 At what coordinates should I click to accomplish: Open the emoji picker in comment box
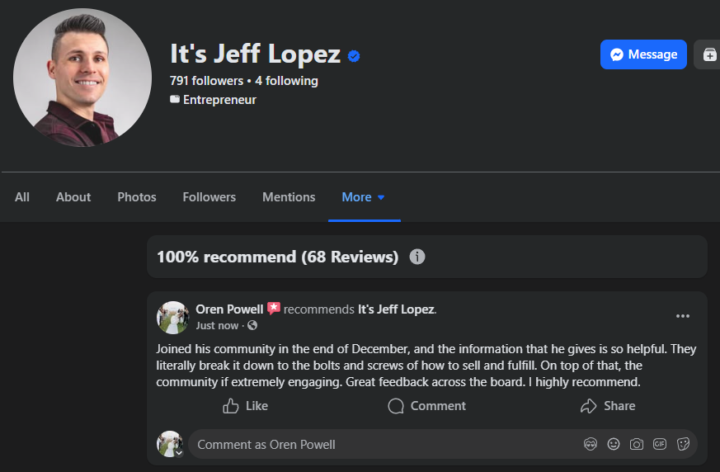click(x=614, y=444)
